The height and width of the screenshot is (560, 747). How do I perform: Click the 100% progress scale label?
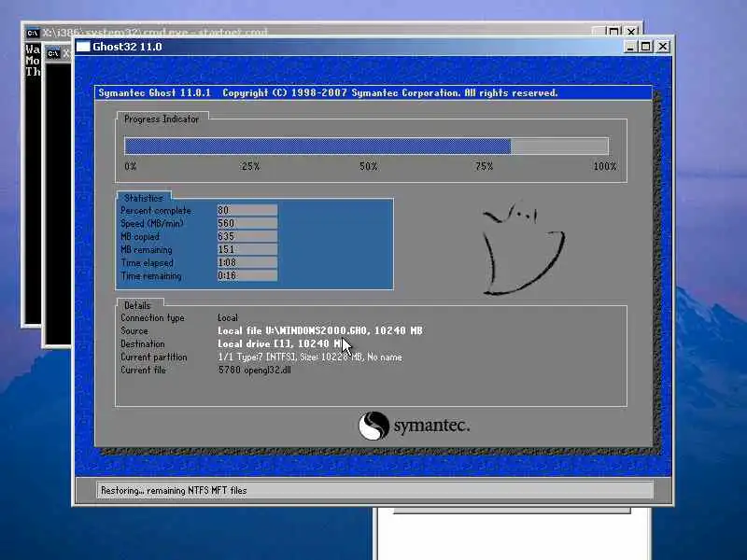(x=605, y=166)
